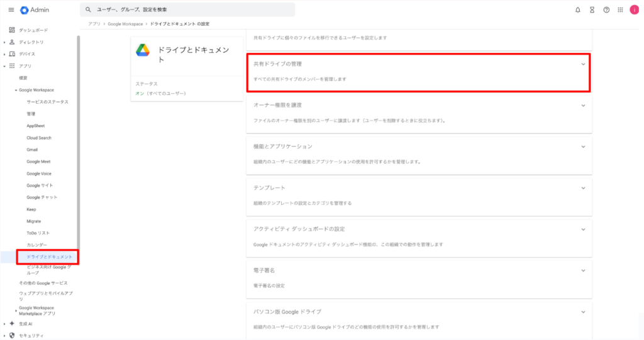Select Gmail in the sidebar
The width and height of the screenshot is (644, 340).
coord(32,150)
